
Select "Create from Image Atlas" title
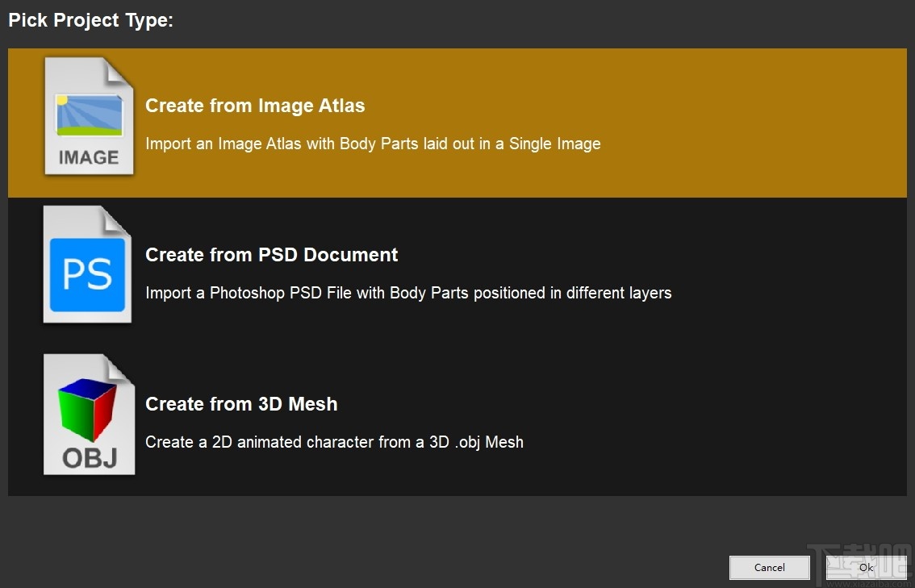point(255,106)
